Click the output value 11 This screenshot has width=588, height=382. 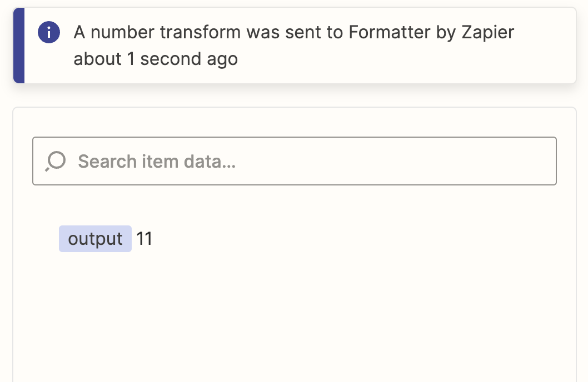click(144, 239)
